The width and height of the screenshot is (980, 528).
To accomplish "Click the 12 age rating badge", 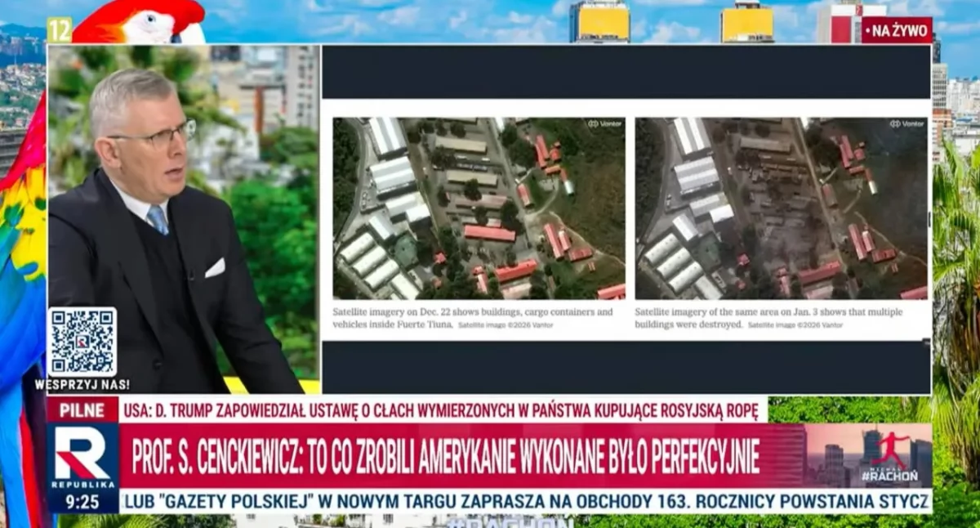I will pos(59,29).
